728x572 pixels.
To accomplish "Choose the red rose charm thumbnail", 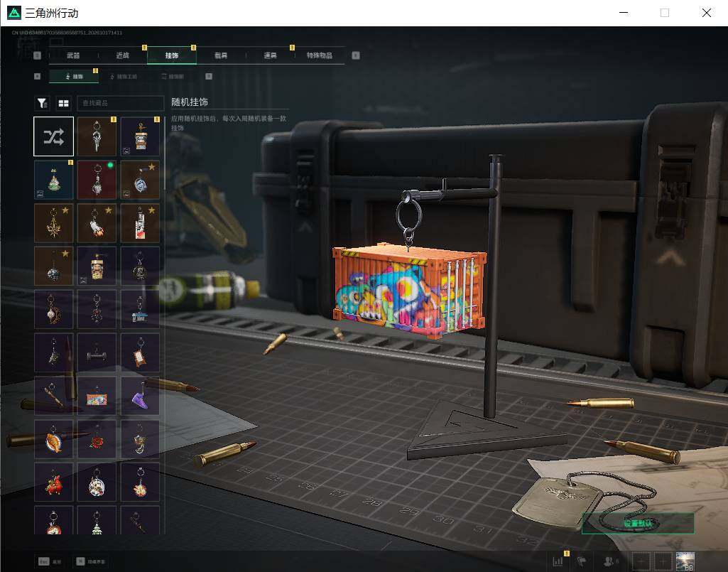I will [97, 439].
